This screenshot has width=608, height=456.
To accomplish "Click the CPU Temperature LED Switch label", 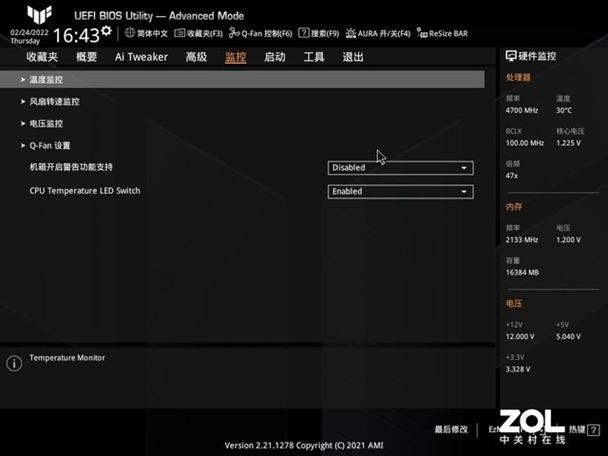I will point(85,191).
